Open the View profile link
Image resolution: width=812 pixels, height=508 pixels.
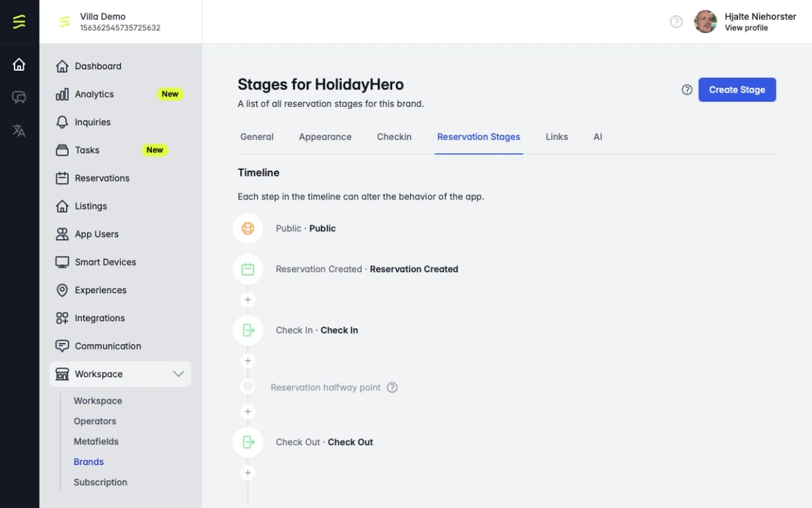746,28
